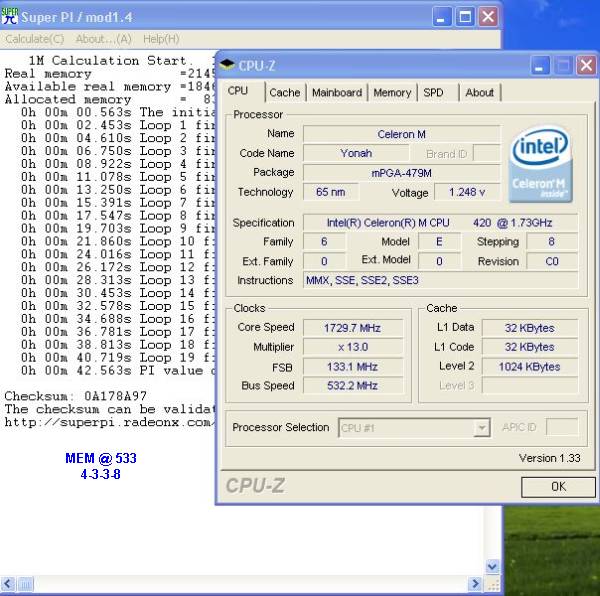The image size is (600, 596).
Task: Click the Bus Speed value 532.2 MHz
Action: click(353, 386)
